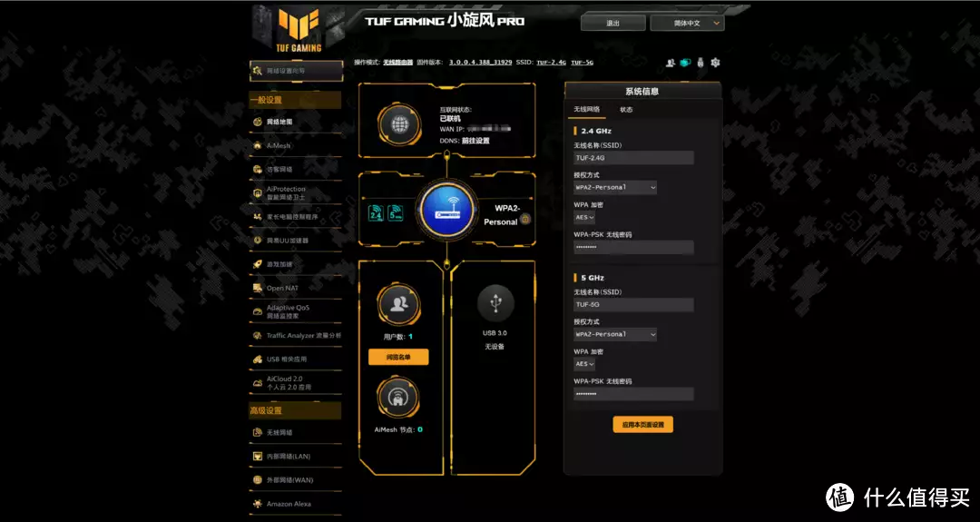980x522 pixels.
Task: Click the gear settings icon in header
Action: coord(716,63)
